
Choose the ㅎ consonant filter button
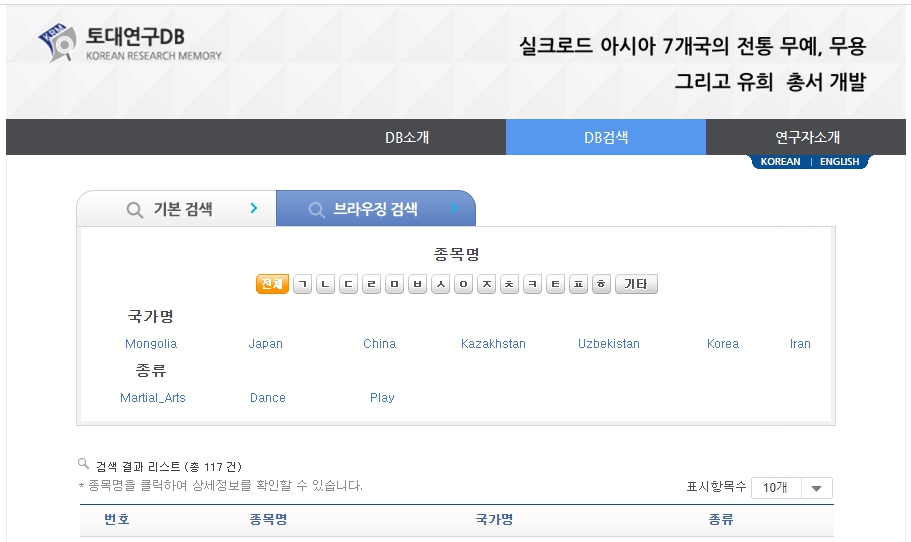coord(601,284)
